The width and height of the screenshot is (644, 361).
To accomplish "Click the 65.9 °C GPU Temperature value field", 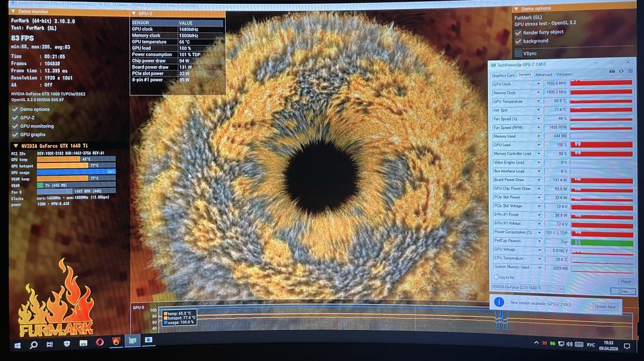I will click(x=556, y=101).
